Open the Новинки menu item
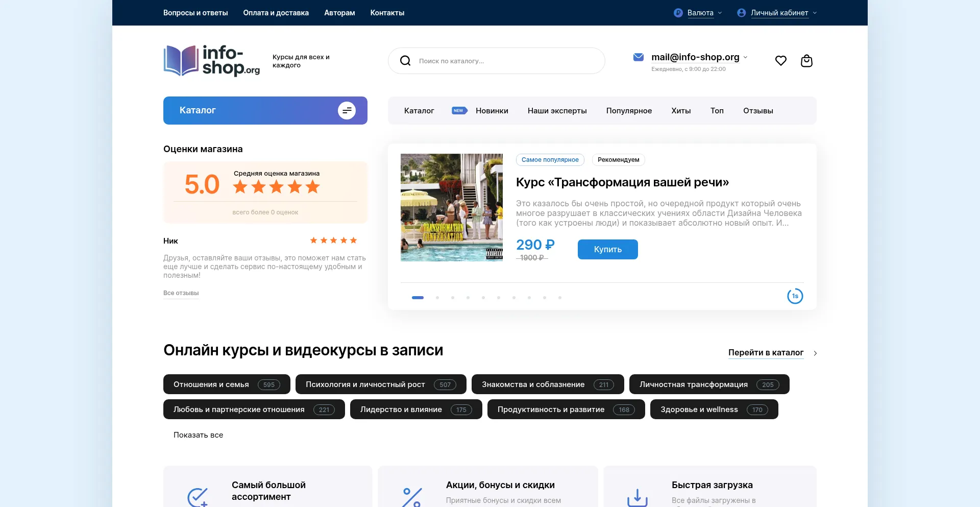 click(x=492, y=111)
